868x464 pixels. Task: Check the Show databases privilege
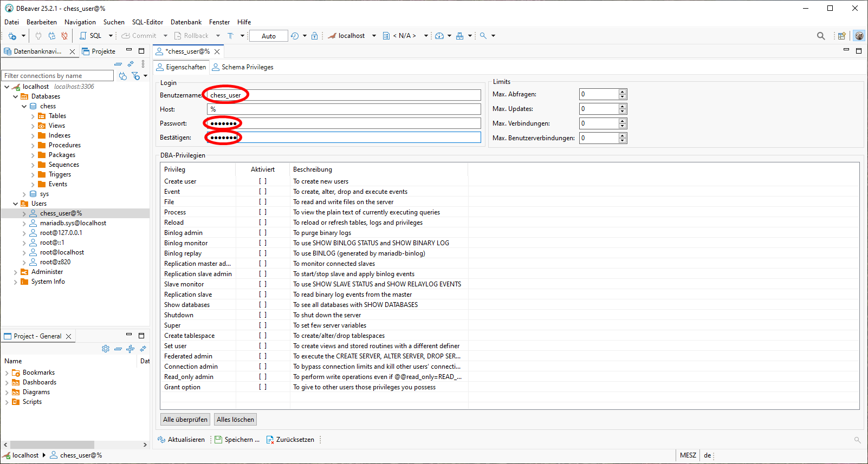(x=263, y=305)
